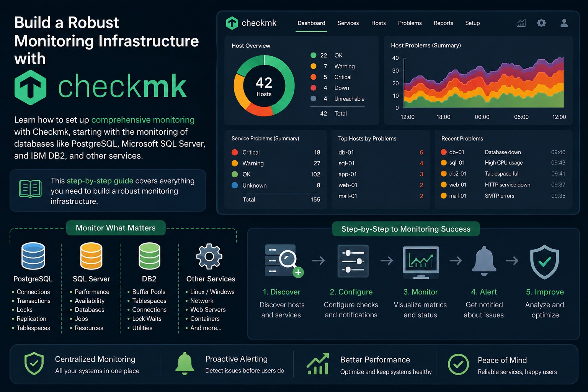
Task: Open the Reports tab
Action: (x=443, y=23)
